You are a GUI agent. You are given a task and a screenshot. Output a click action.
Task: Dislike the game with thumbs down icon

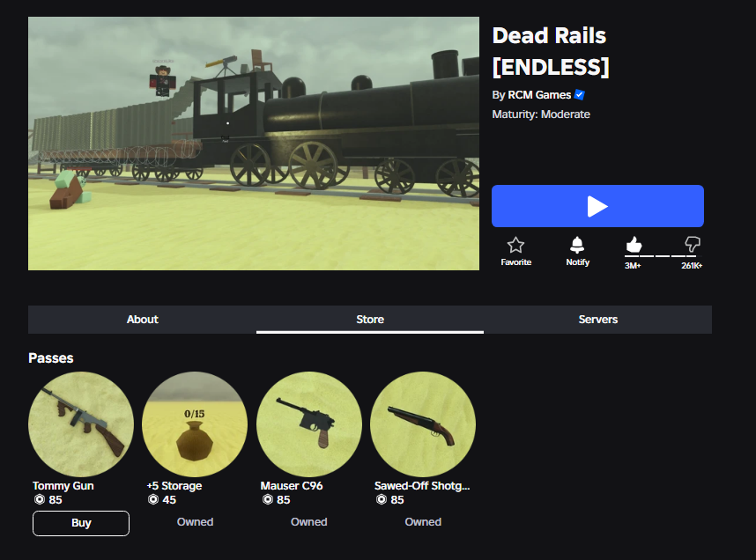tap(693, 244)
